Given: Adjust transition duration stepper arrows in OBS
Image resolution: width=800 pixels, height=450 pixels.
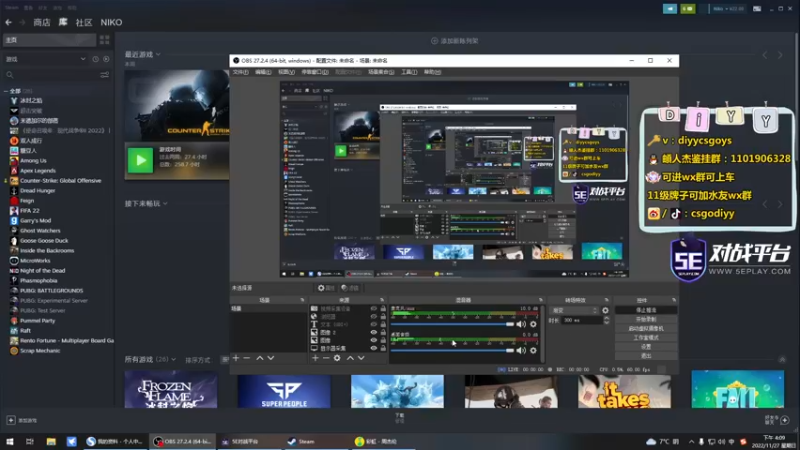Looking at the screenshot, I should 606,320.
